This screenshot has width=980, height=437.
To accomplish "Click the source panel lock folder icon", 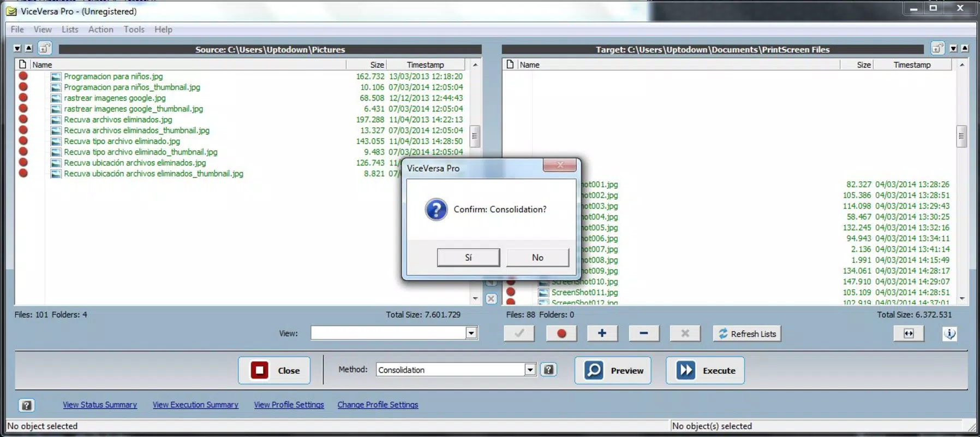I will [x=45, y=48].
